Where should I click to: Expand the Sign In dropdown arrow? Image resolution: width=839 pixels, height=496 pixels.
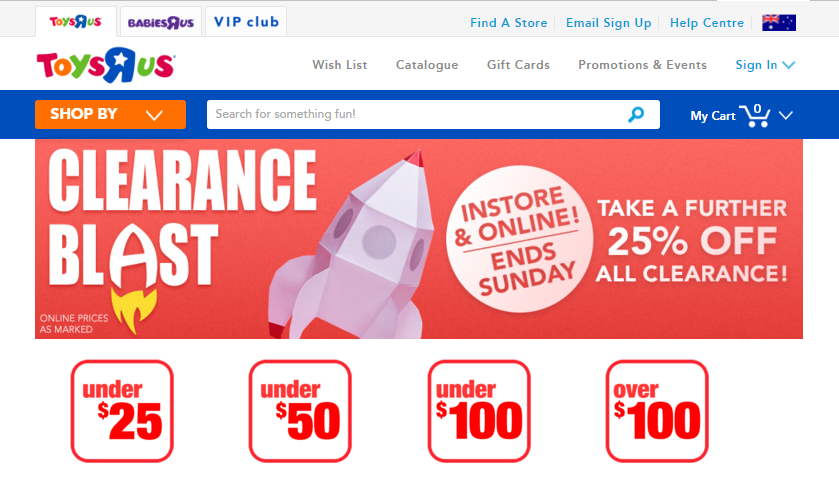click(x=788, y=65)
